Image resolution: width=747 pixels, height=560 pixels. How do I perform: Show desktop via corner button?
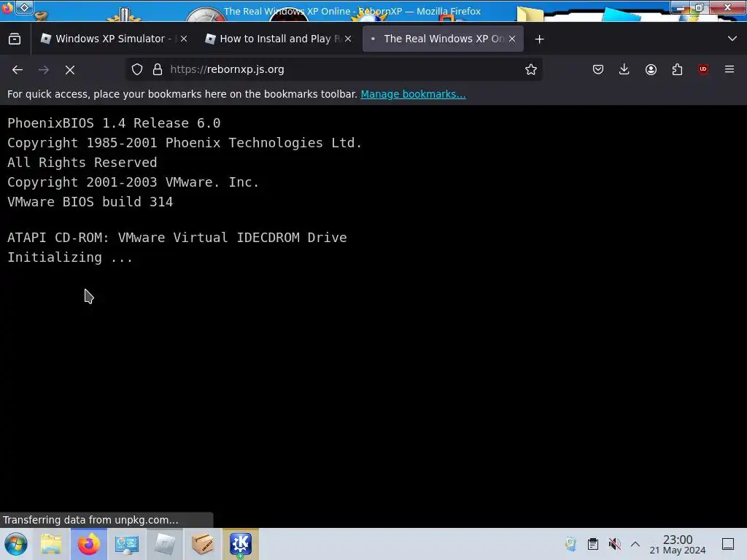[728, 544]
